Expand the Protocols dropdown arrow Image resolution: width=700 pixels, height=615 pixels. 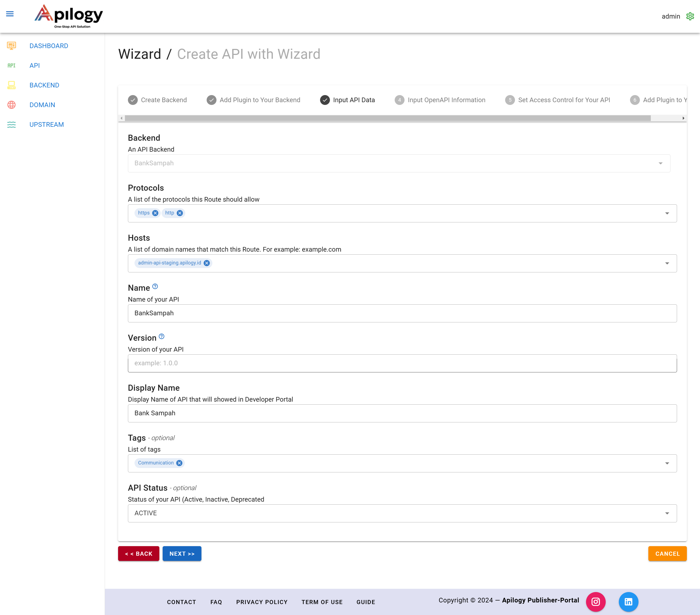click(667, 214)
